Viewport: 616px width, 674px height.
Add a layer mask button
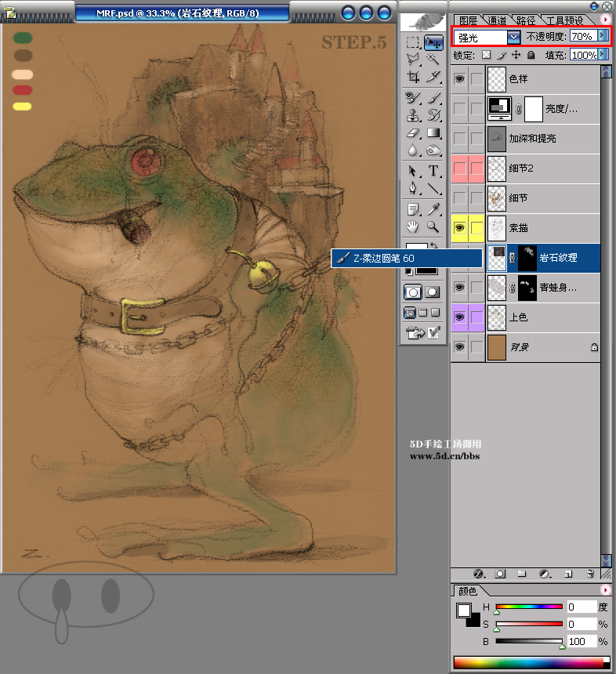click(500, 574)
